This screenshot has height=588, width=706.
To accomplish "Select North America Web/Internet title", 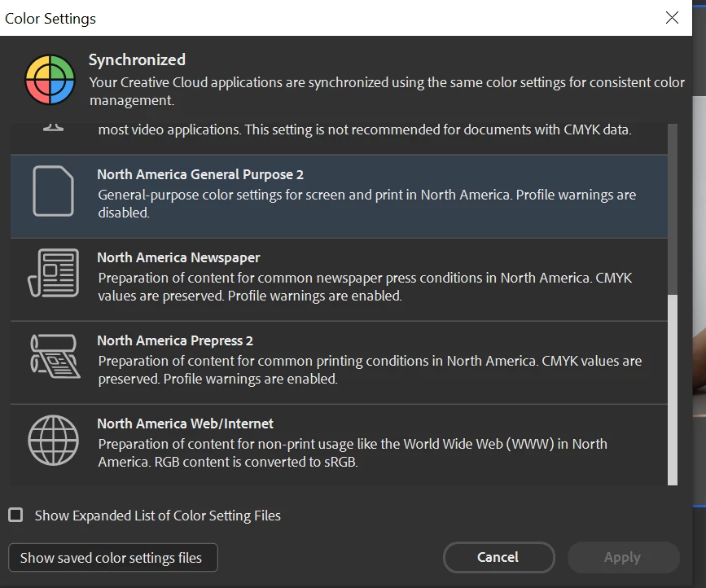I will coord(185,423).
